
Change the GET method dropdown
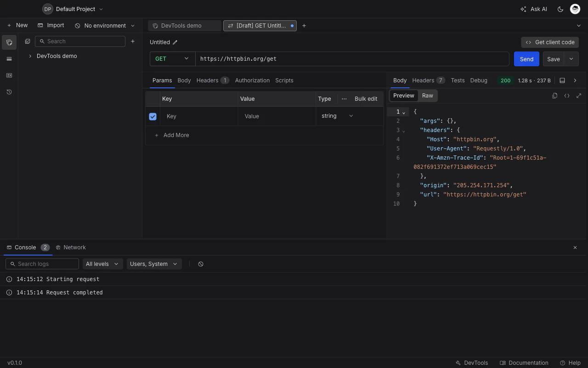172,59
